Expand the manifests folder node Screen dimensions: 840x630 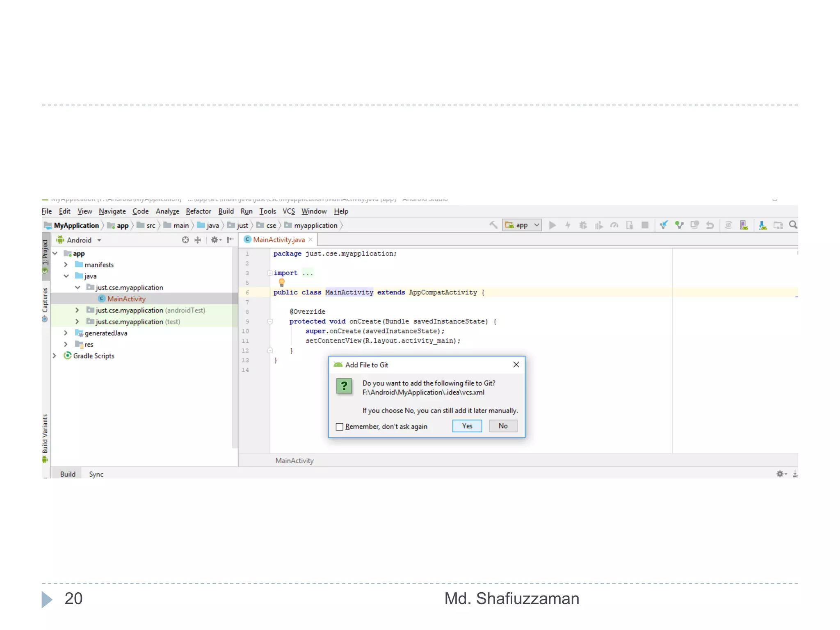tap(66, 265)
